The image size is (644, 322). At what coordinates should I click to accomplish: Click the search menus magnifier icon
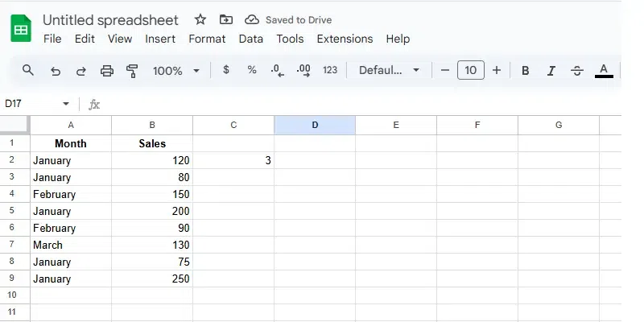click(x=28, y=70)
